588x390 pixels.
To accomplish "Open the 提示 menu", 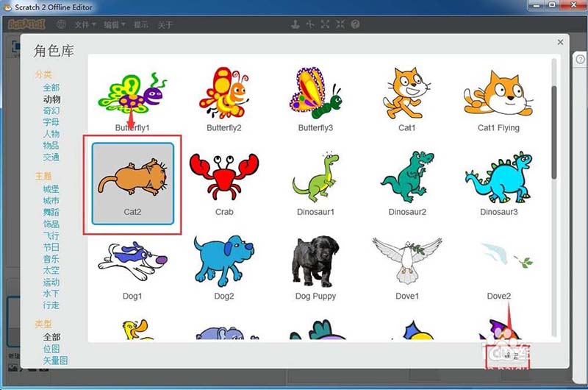I will (141, 25).
